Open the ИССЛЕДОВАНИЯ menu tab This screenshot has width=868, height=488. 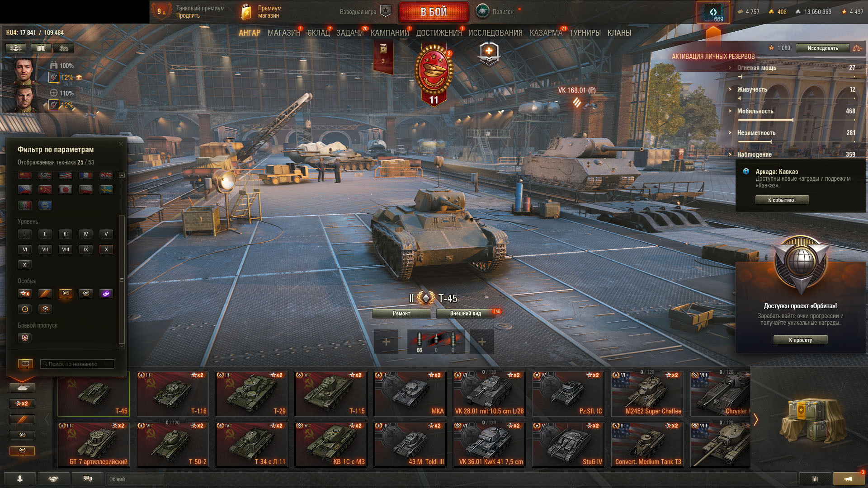(495, 33)
